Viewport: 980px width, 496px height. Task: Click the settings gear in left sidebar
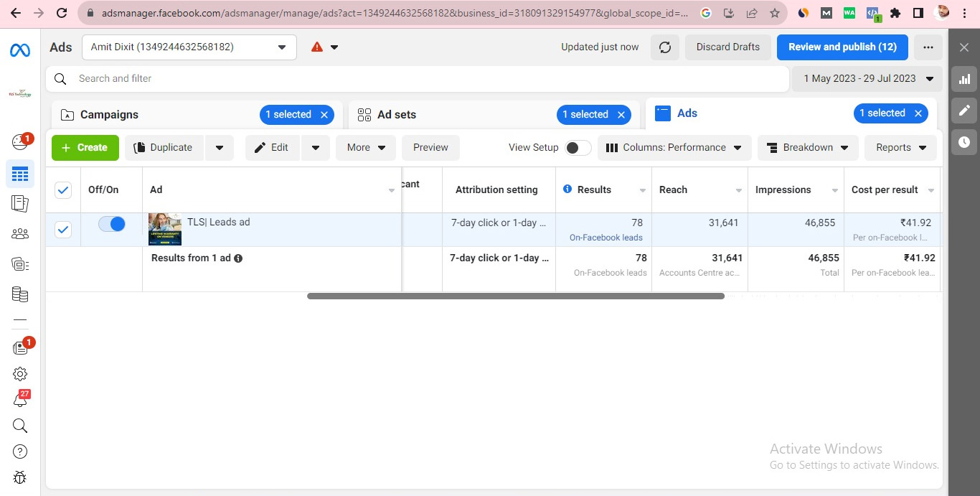click(x=20, y=374)
